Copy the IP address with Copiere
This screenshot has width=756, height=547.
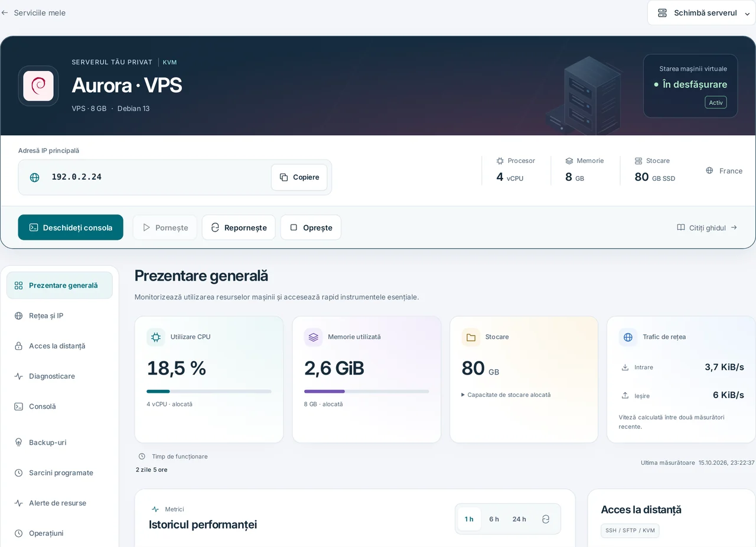click(x=299, y=177)
